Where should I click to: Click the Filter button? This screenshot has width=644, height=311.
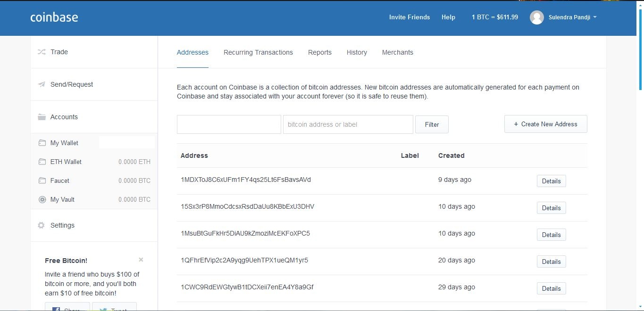(432, 124)
